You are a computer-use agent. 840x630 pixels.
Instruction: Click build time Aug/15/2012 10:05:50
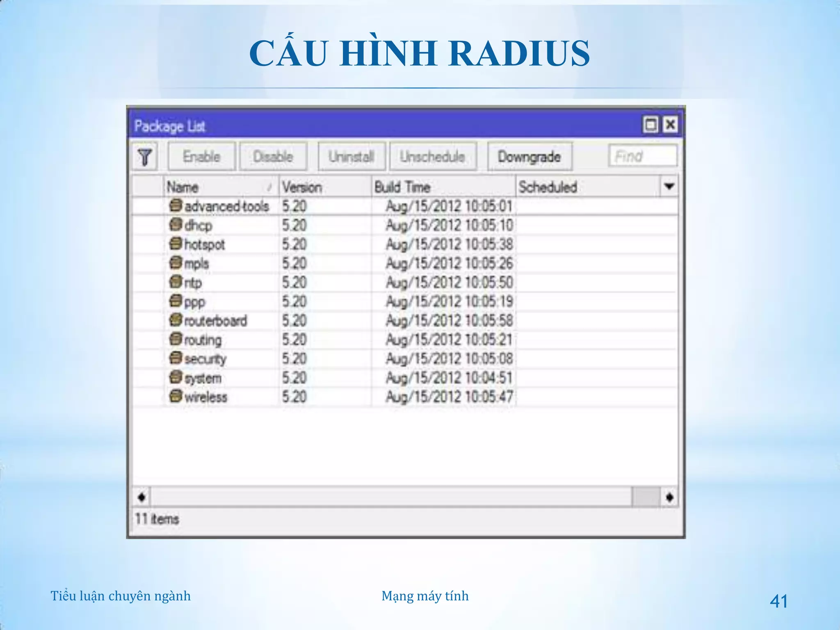click(449, 283)
